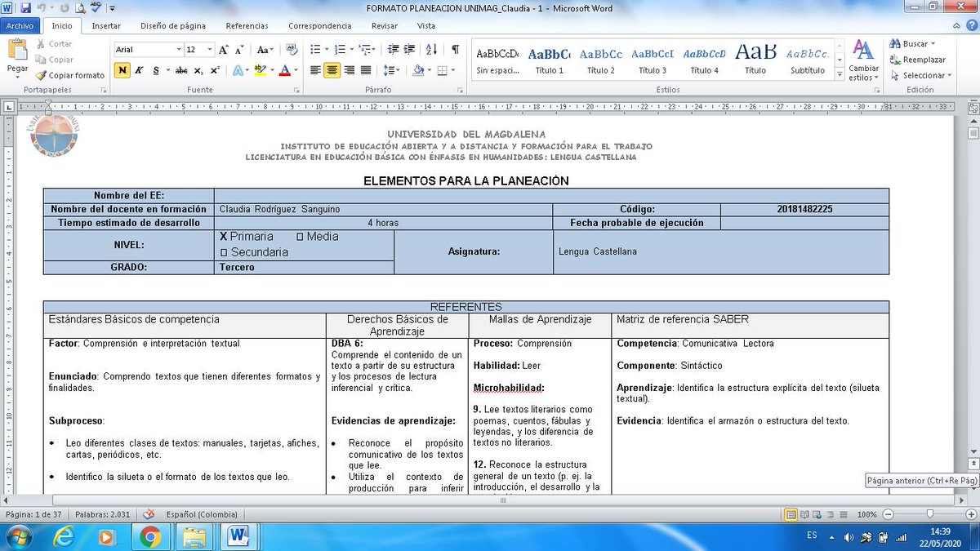Apply multilevel list
The image size is (980, 551).
(x=366, y=50)
